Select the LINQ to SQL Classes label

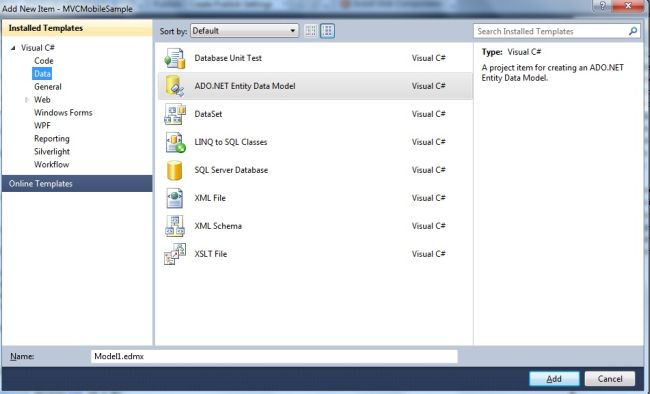230,142
